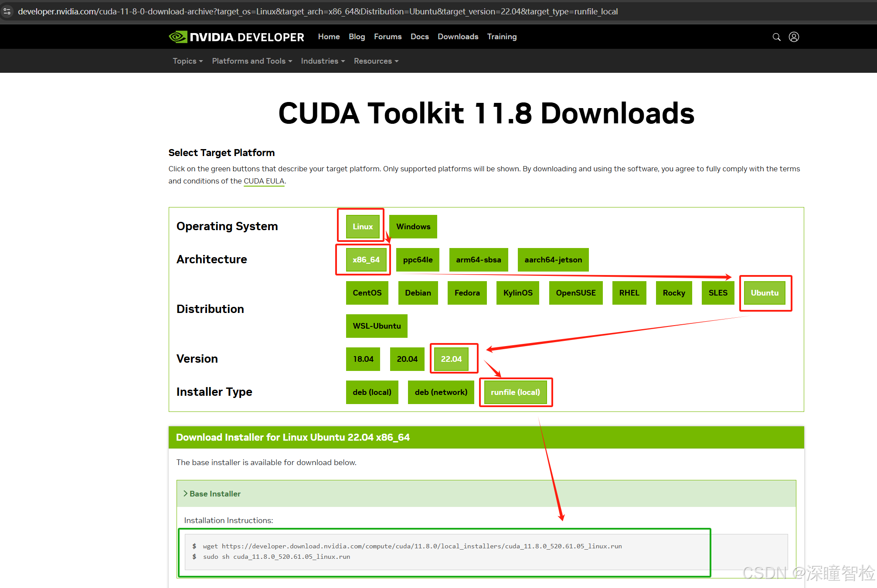Open the search magnifier icon
Screen dimensions: 877x588
tap(776, 37)
